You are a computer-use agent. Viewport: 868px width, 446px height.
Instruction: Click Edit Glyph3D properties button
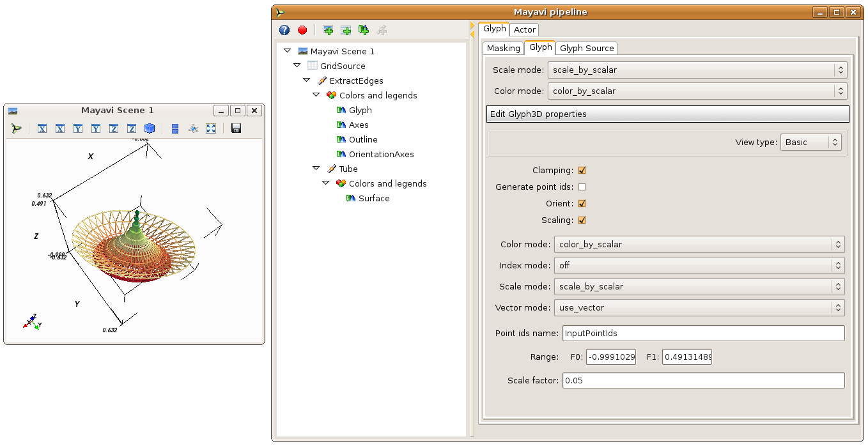coord(668,114)
